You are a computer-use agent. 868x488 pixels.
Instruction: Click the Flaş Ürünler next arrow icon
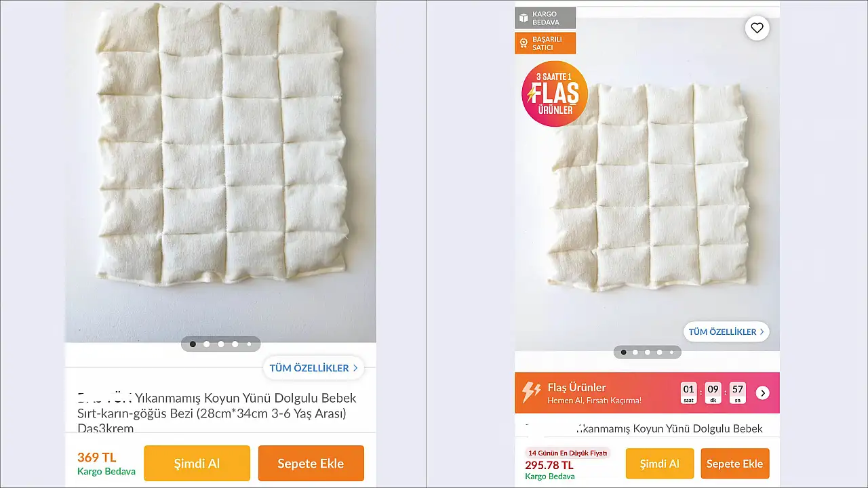763,393
